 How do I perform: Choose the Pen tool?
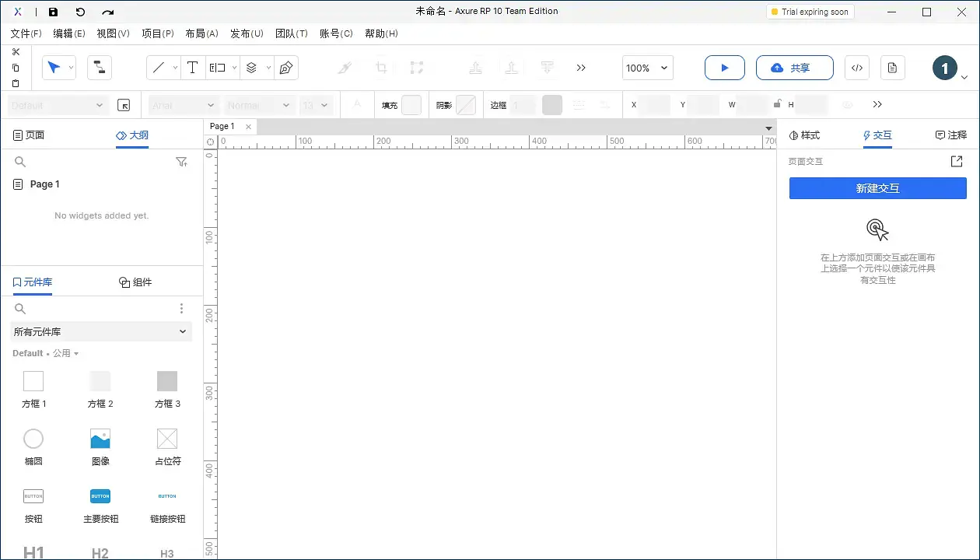(285, 68)
